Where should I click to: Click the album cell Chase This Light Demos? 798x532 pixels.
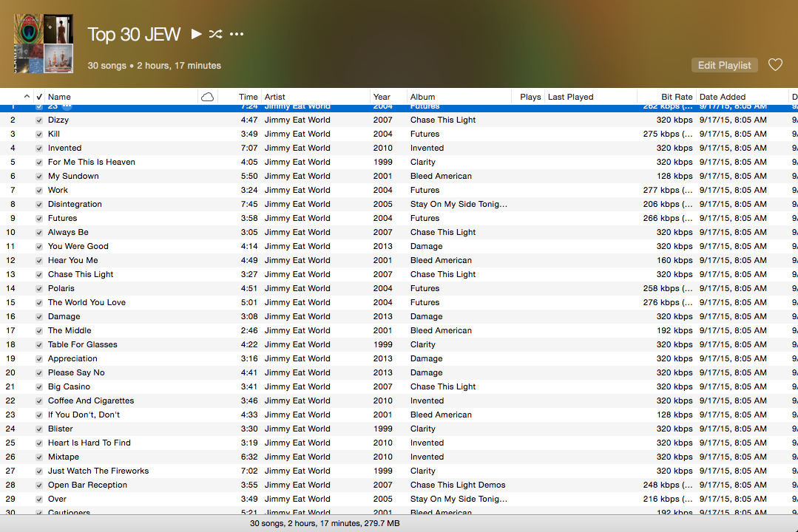coord(458,485)
